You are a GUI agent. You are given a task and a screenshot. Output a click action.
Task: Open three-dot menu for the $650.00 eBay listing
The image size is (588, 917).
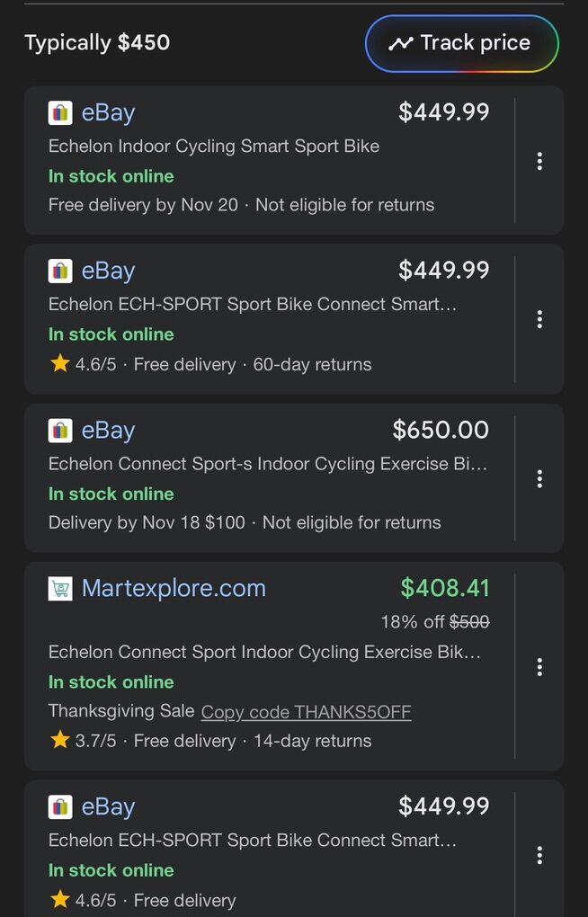pos(539,478)
